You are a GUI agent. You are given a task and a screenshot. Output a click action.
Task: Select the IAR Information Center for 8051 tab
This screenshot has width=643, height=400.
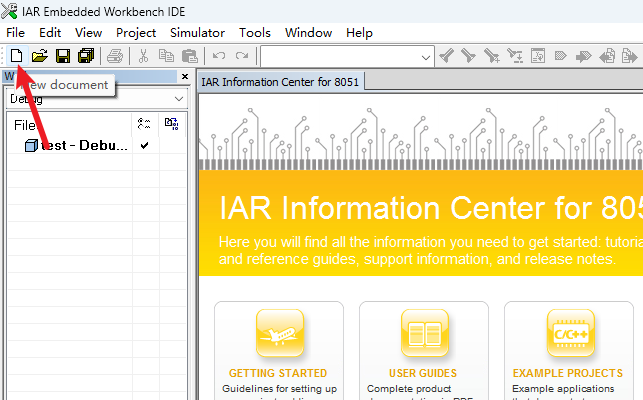point(280,82)
